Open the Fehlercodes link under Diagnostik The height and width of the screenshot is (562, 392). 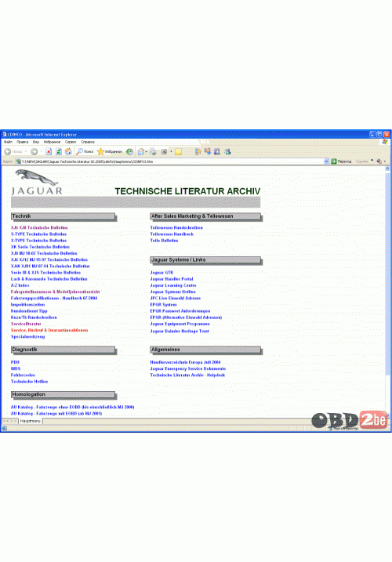click(x=23, y=375)
